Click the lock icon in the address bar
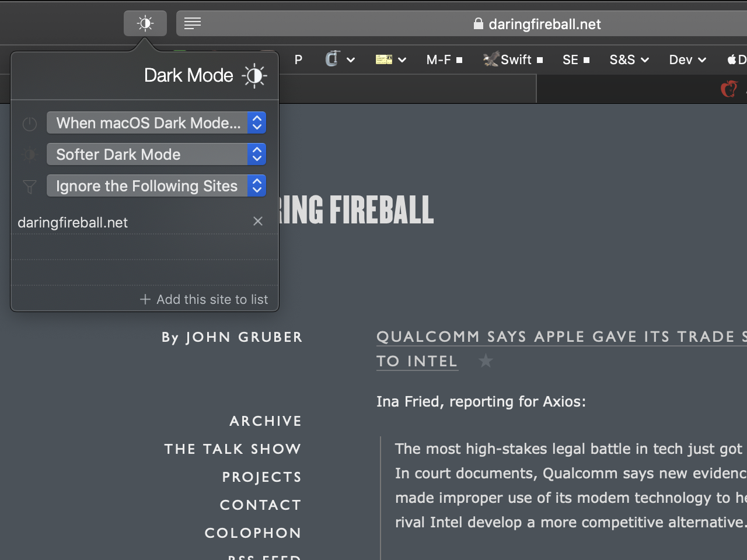Image resolution: width=747 pixels, height=560 pixels. point(479,23)
